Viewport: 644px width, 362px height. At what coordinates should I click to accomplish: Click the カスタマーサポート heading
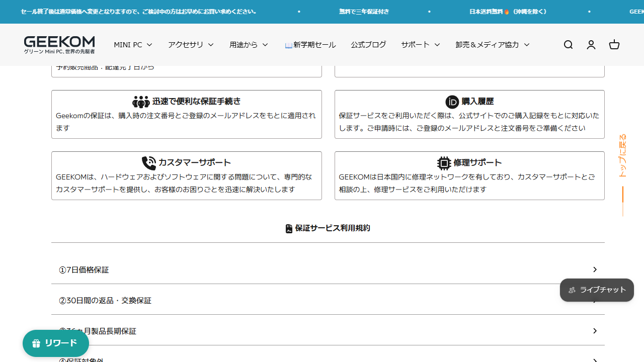(x=194, y=163)
